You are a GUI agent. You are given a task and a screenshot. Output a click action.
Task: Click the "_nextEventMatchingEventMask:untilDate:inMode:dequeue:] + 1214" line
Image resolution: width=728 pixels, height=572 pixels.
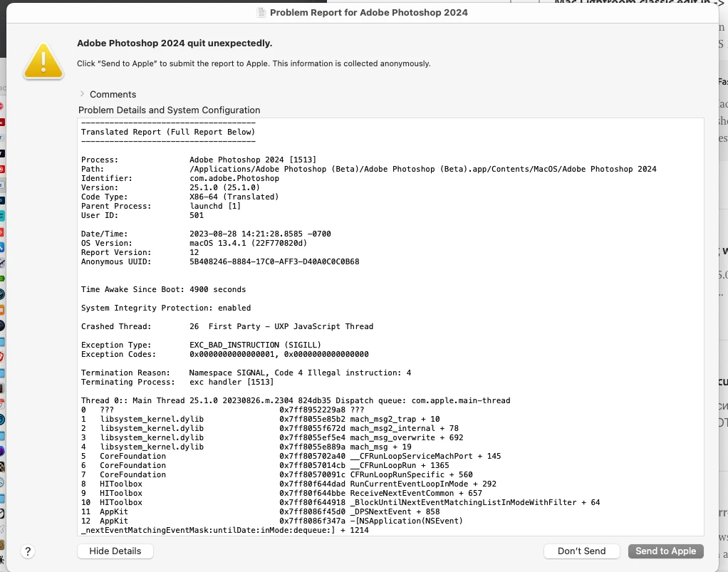coord(224,530)
